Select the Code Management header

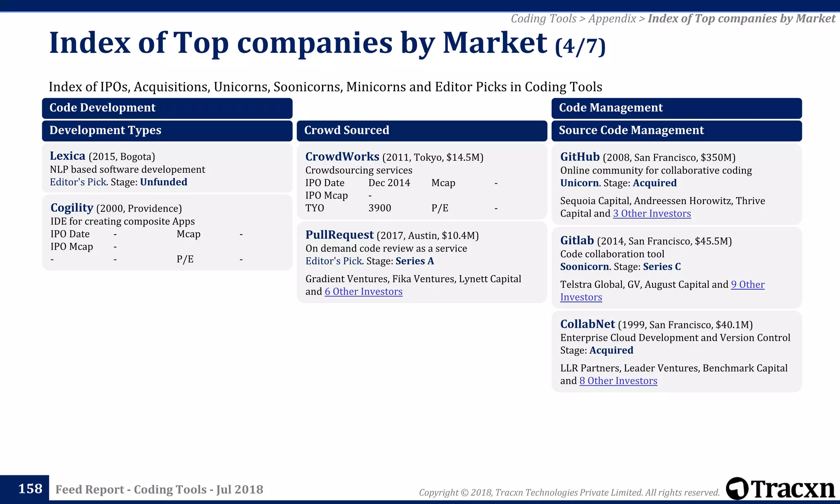click(x=676, y=108)
